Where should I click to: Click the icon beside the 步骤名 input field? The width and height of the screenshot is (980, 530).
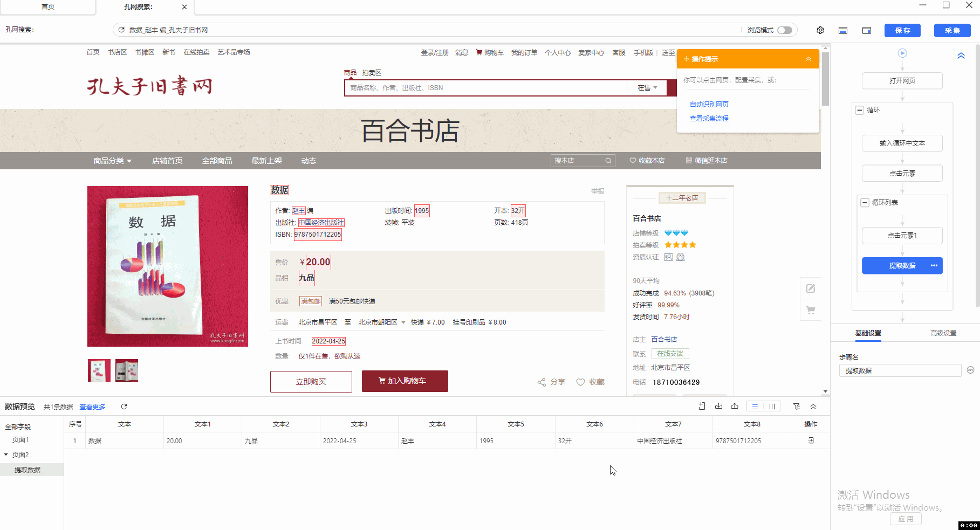970,370
